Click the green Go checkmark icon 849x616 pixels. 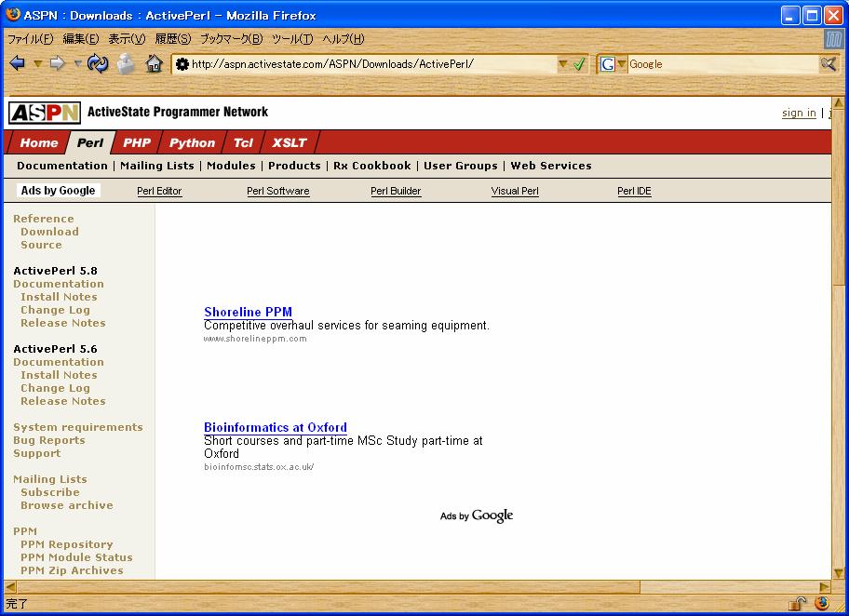579,64
